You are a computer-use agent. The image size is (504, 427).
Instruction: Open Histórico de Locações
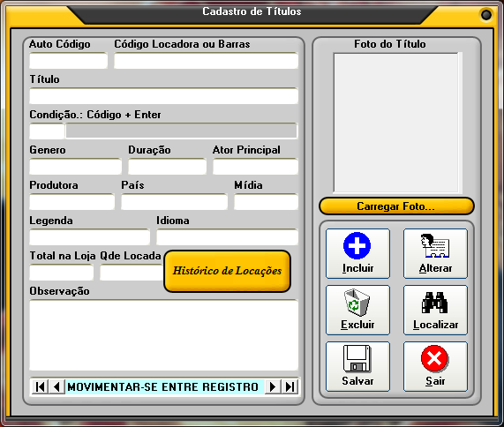[227, 271]
